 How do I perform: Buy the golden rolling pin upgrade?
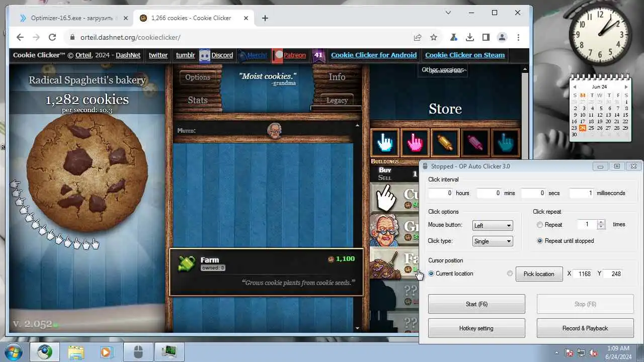pos(445,143)
